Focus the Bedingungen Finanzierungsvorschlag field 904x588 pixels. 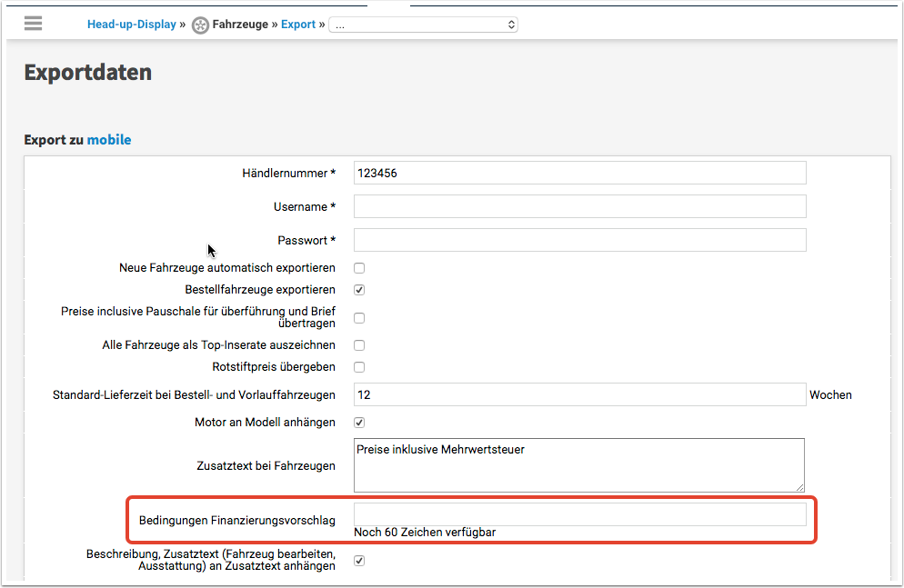coord(579,515)
